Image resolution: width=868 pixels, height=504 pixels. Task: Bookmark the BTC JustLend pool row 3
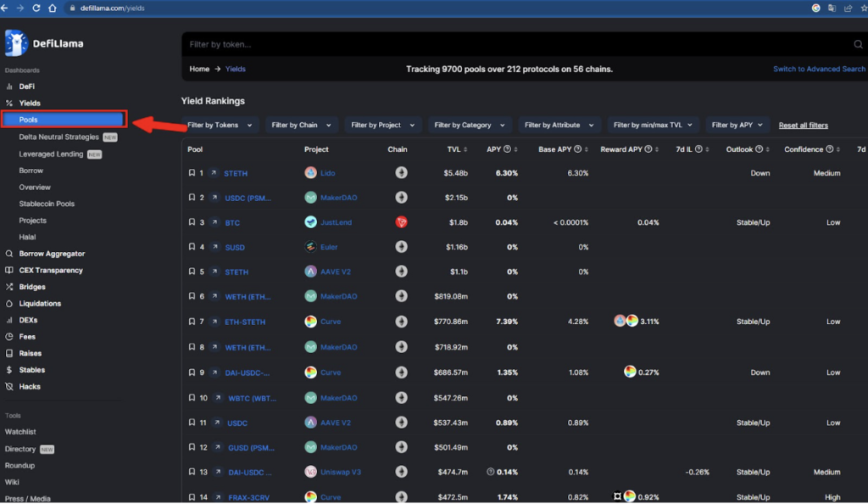coord(192,222)
